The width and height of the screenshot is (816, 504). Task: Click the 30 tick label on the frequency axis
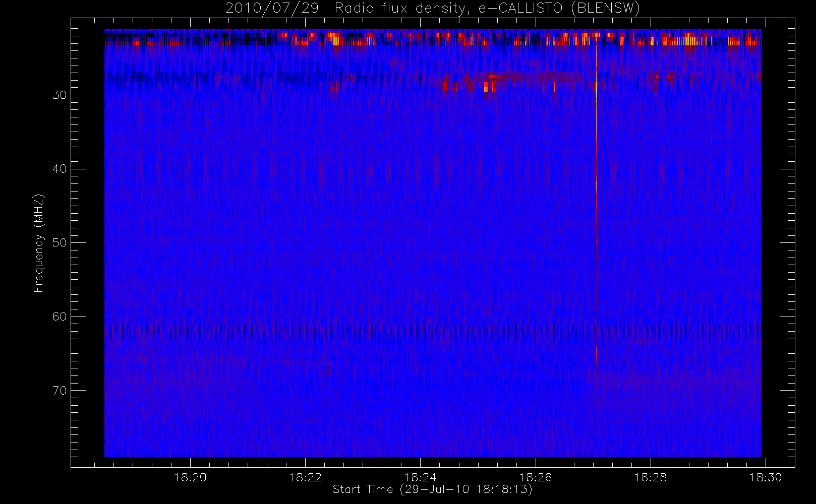pos(60,95)
